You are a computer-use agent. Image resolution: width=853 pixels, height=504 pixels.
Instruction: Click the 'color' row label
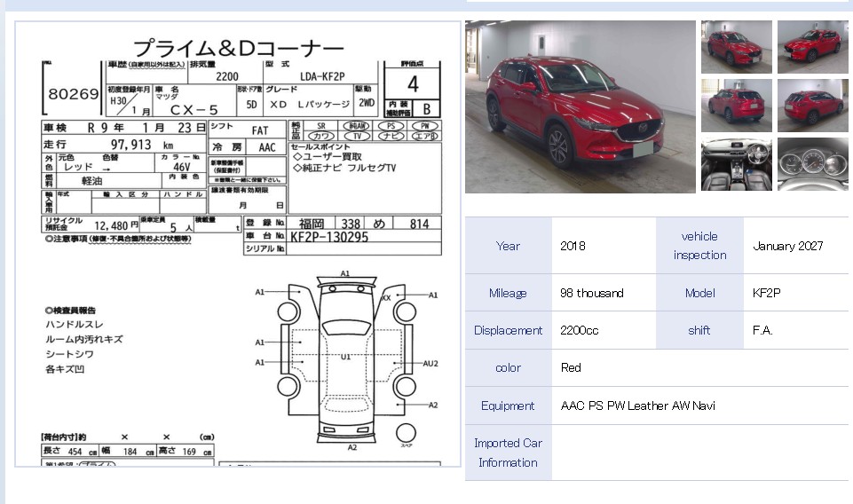pyautogui.click(x=508, y=367)
